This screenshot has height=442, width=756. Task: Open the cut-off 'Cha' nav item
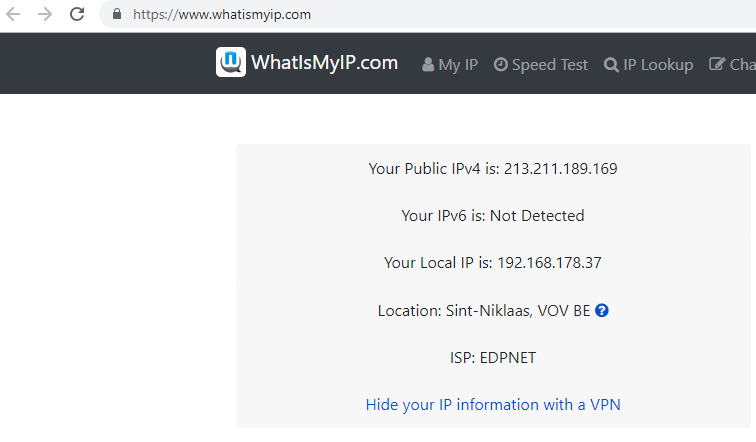741,64
